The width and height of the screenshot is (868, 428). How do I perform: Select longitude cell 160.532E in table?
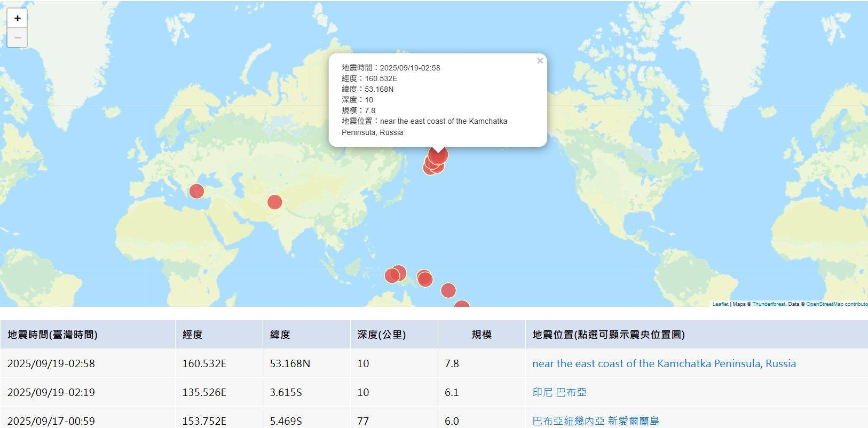pos(219,363)
